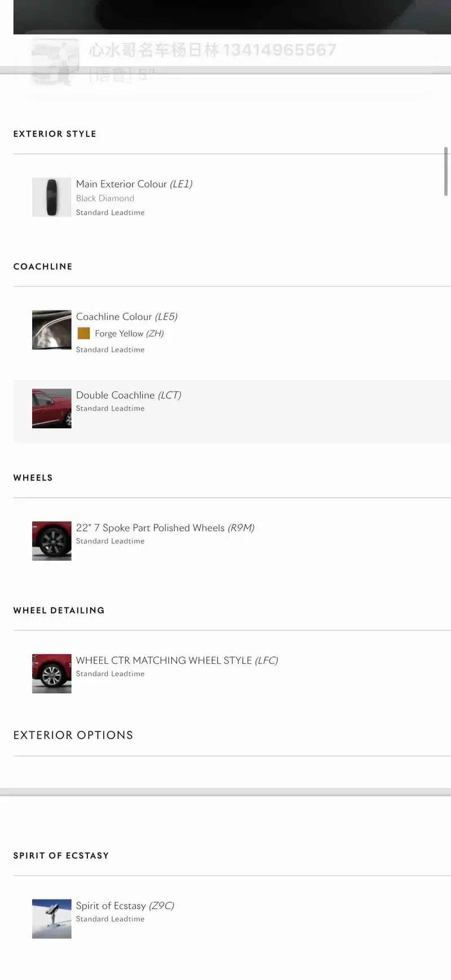This screenshot has width=451, height=980.
Task: Click the EXTERIOR STYLE section header
Action: point(55,134)
